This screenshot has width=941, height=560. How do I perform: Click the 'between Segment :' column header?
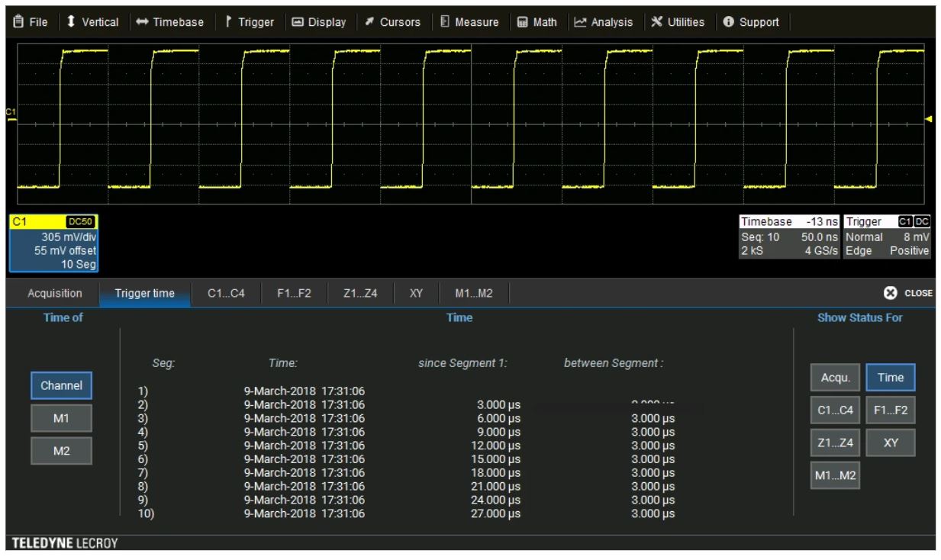614,364
